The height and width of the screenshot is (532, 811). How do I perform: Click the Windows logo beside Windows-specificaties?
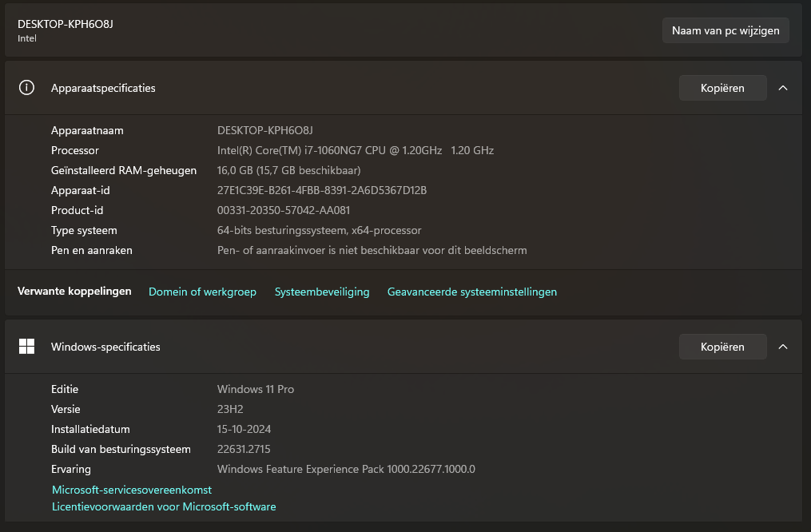coord(26,347)
